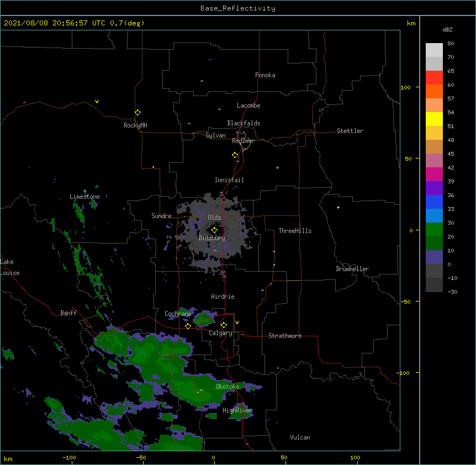476x465 pixels.
Task: Click the RockyMH label
Action: tap(135, 125)
